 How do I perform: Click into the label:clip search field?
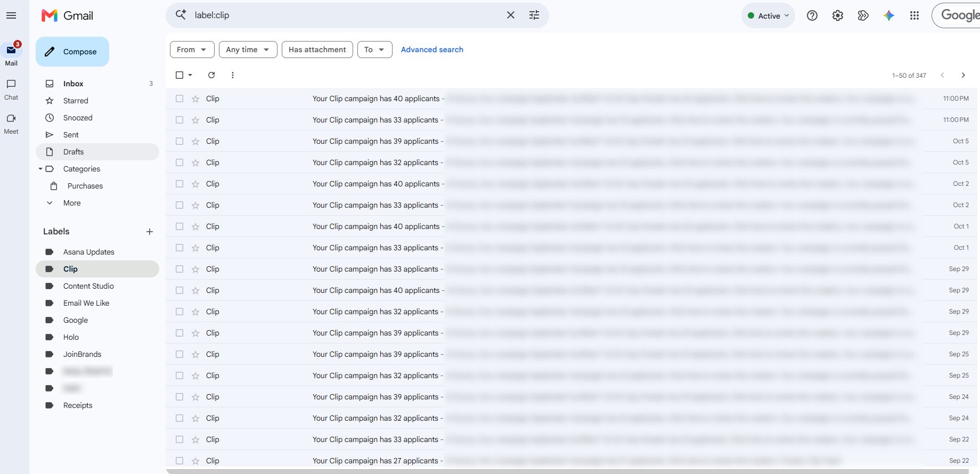[346, 15]
